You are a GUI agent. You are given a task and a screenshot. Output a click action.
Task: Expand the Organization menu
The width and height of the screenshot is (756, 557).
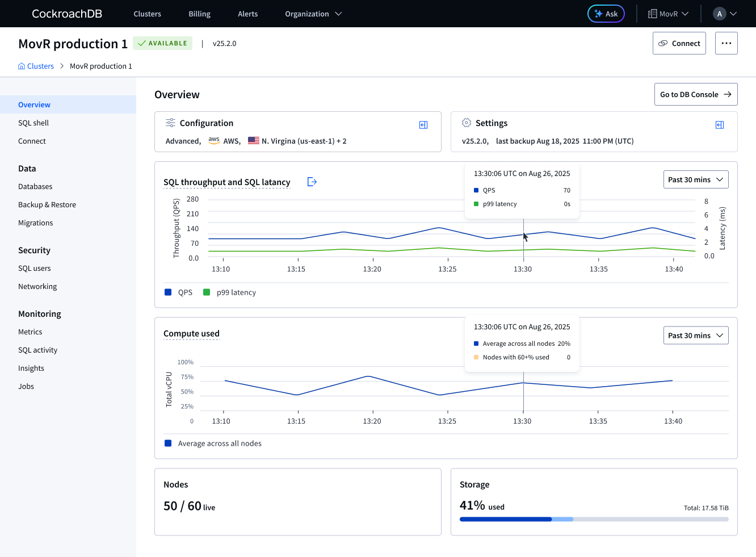(313, 14)
